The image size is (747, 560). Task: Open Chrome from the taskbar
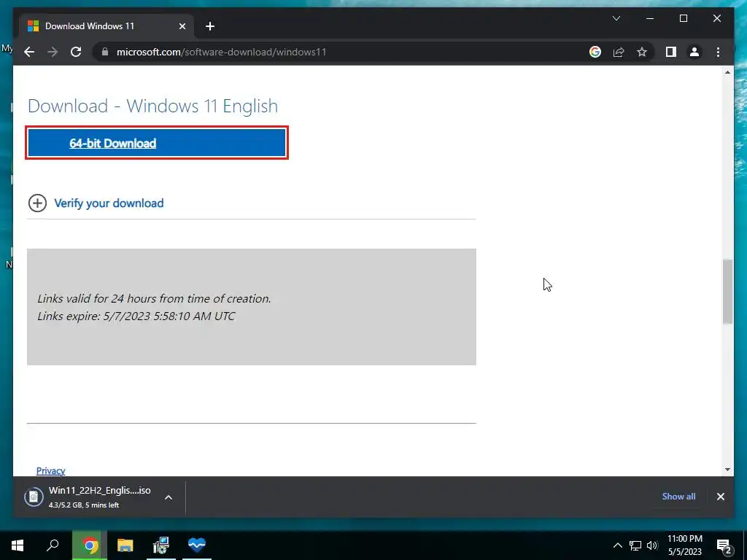coord(90,545)
